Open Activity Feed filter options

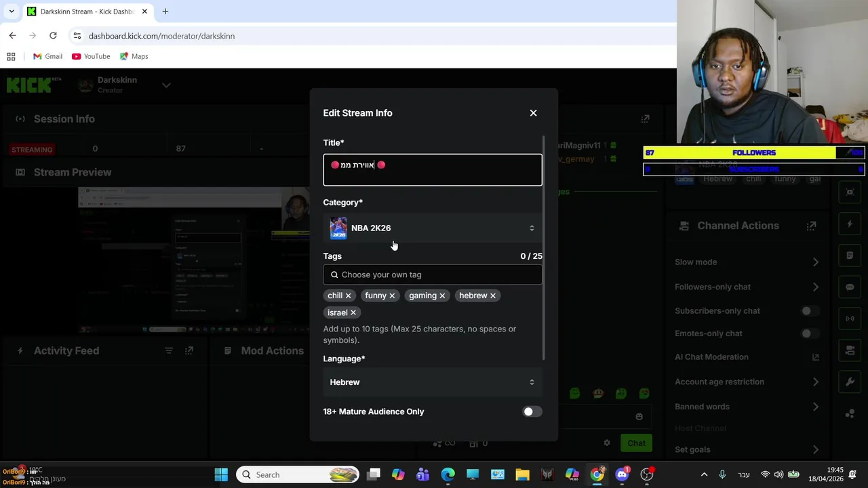tap(169, 350)
